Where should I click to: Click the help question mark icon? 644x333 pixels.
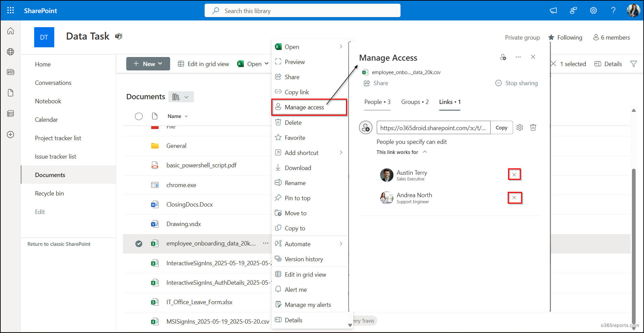pyautogui.click(x=613, y=10)
